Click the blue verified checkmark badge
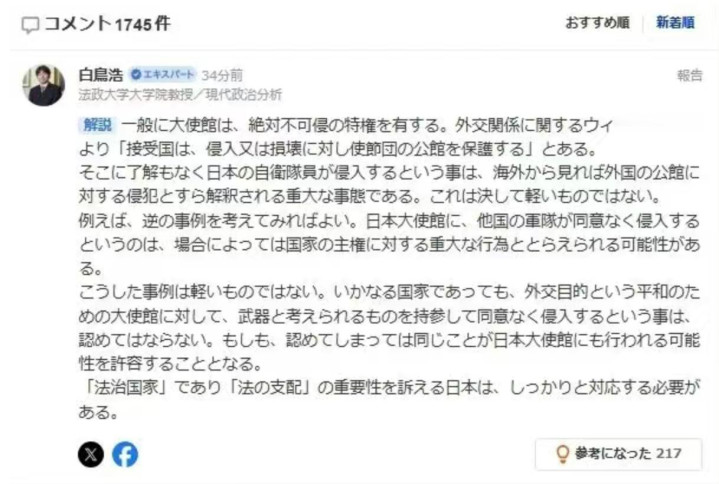Viewport: 719px width, 484px height. (x=135, y=74)
